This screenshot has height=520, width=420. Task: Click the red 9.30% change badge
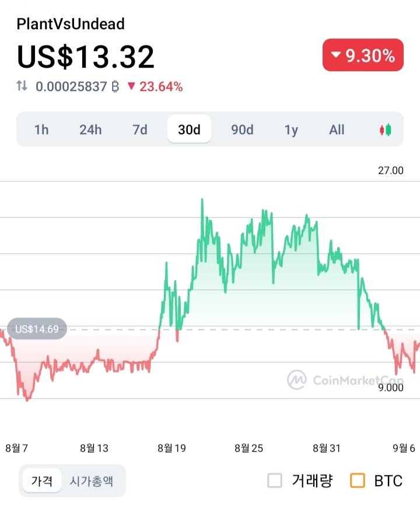pyautogui.click(x=362, y=56)
